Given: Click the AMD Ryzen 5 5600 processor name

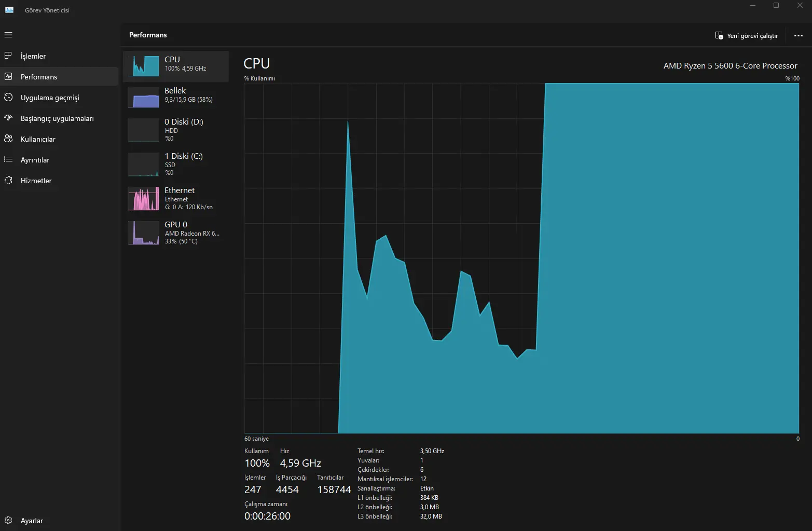Looking at the screenshot, I should tap(730, 66).
